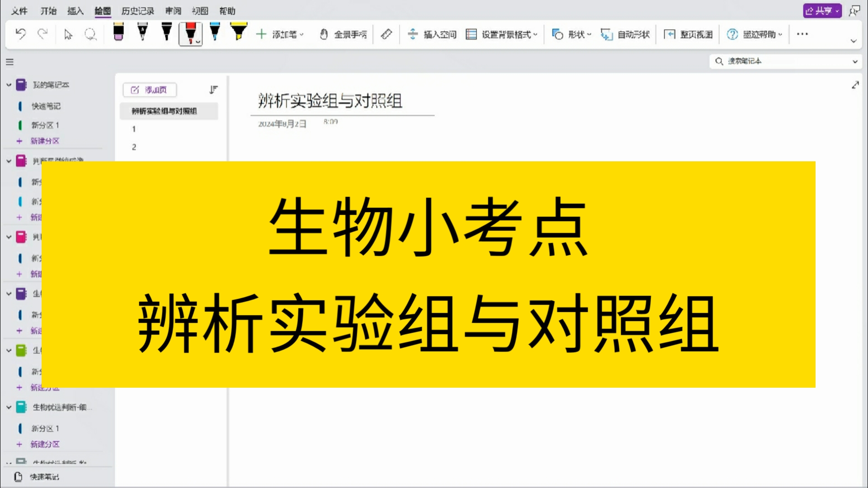Select page 辨析实验组与对照组 in list
This screenshot has height=488, width=868.
169,111
